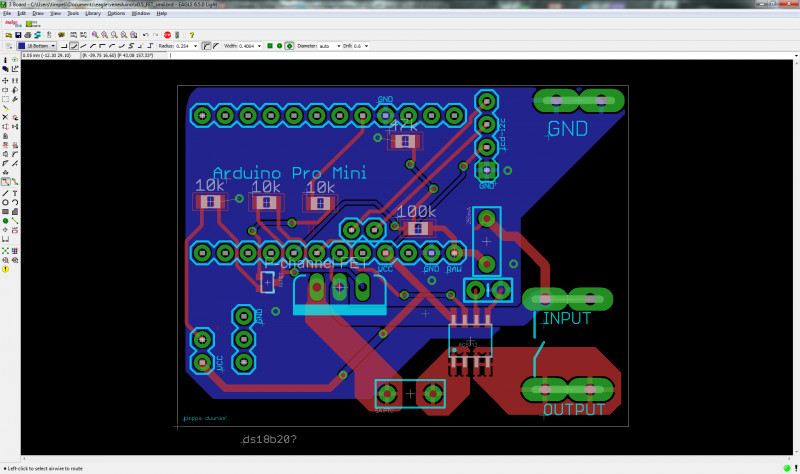
Task: Click the blue layer color swatch
Action: click(x=23, y=46)
